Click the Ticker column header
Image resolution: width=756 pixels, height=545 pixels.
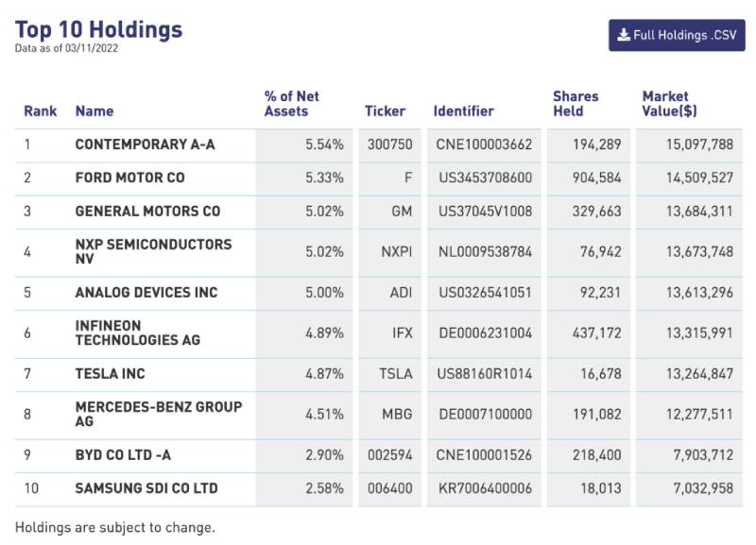point(385,111)
